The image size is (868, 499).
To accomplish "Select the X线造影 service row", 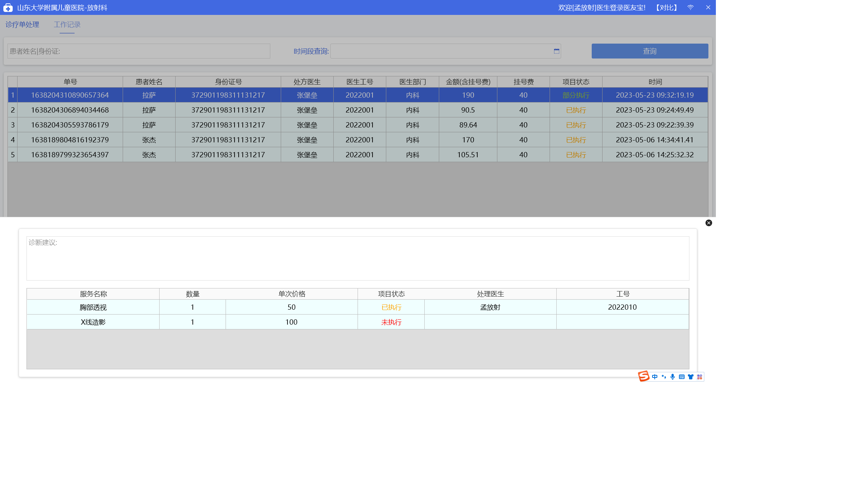I will [x=358, y=322].
